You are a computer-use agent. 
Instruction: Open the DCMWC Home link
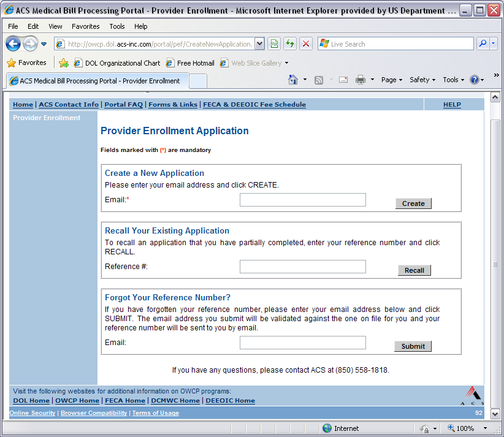pos(175,401)
